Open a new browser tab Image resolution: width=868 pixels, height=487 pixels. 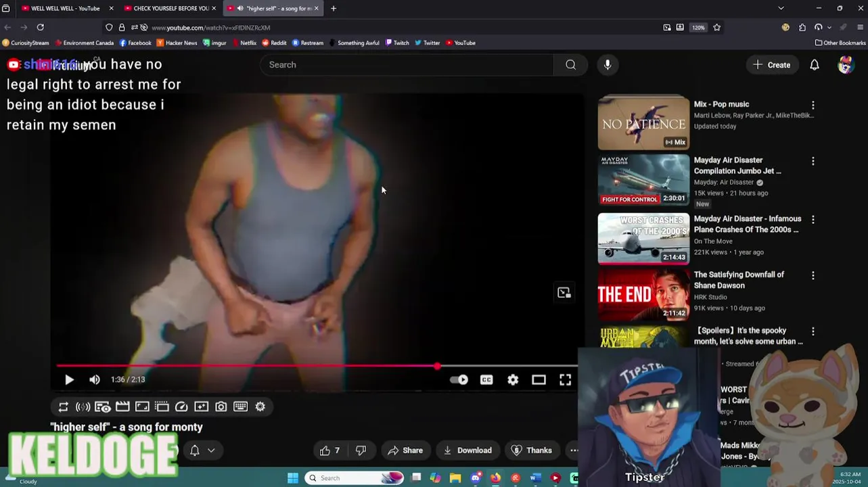[334, 8]
